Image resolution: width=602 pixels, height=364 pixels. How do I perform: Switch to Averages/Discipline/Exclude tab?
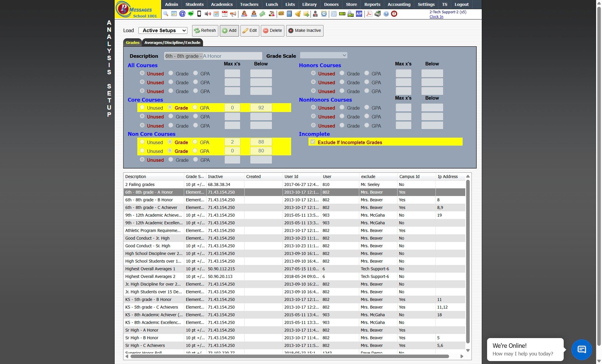coord(172,42)
